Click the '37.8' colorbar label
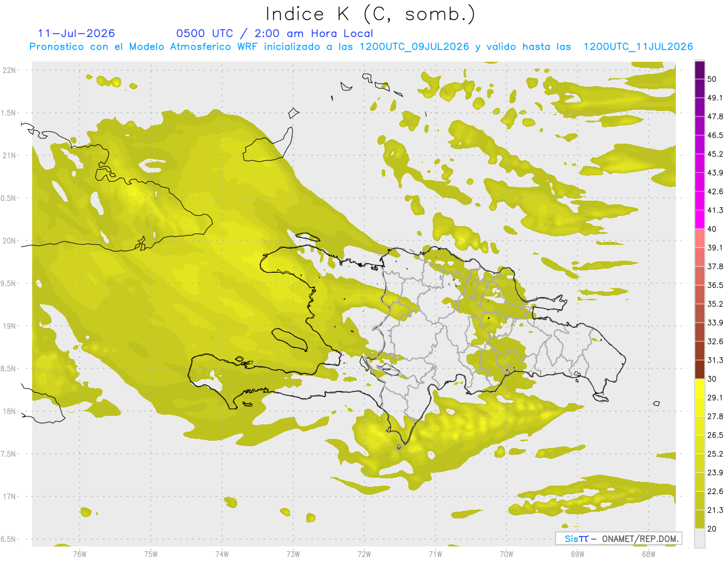This screenshot has width=728, height=562. pos(715,266)
